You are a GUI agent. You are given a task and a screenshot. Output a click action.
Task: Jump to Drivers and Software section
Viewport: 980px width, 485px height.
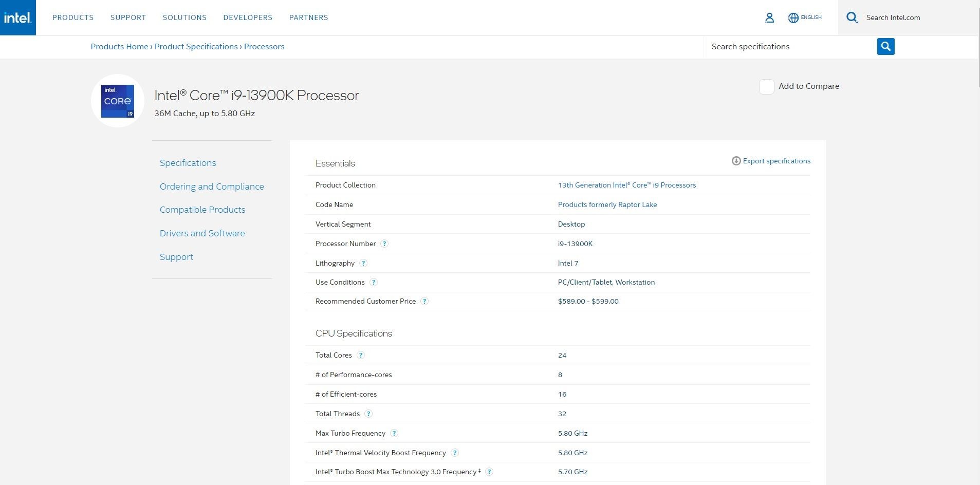(x=202, y=233)
